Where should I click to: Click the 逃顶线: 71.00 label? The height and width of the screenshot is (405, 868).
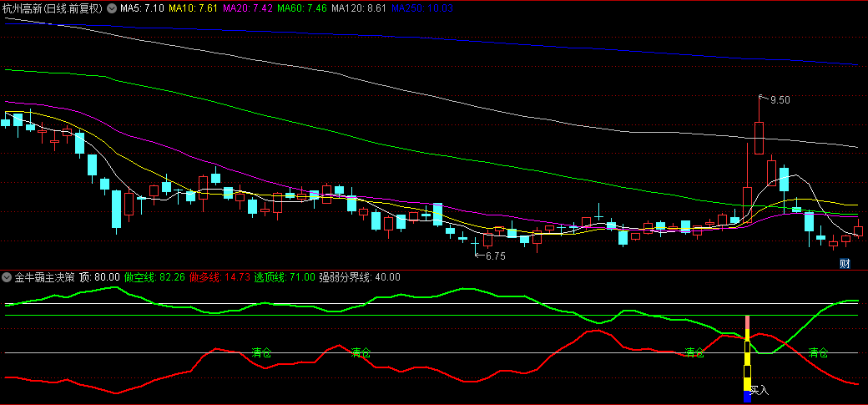click(285, 276)
